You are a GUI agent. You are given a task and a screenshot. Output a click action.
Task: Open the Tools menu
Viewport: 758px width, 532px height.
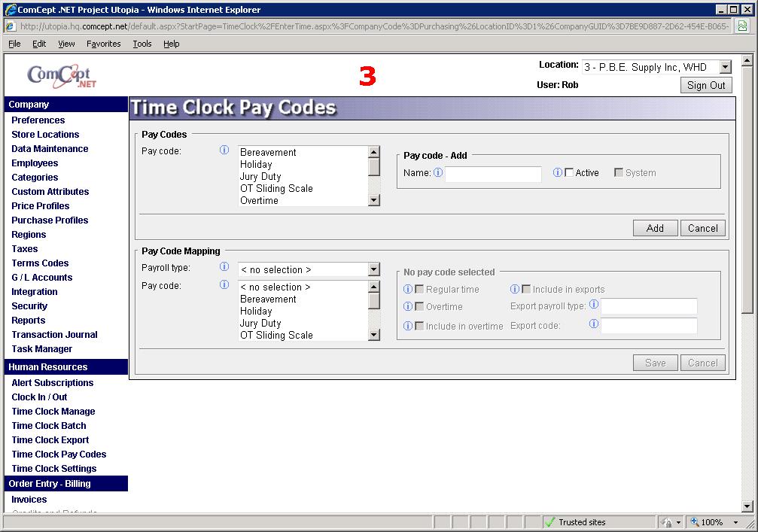pyautogui.click(x=142, y=44)
